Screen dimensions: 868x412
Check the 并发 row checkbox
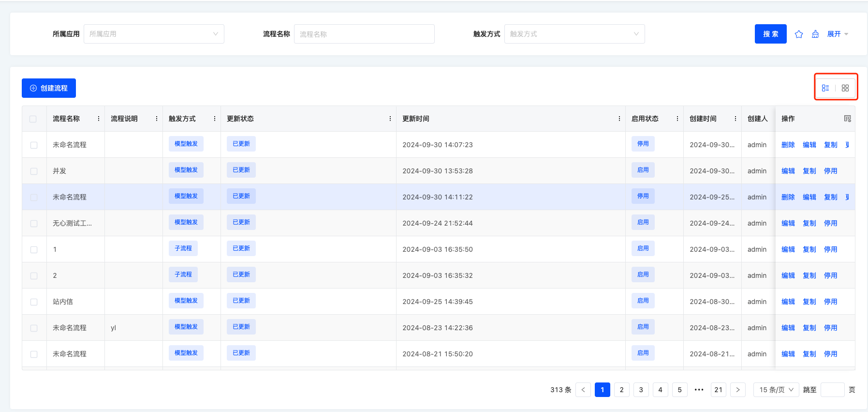34,171
